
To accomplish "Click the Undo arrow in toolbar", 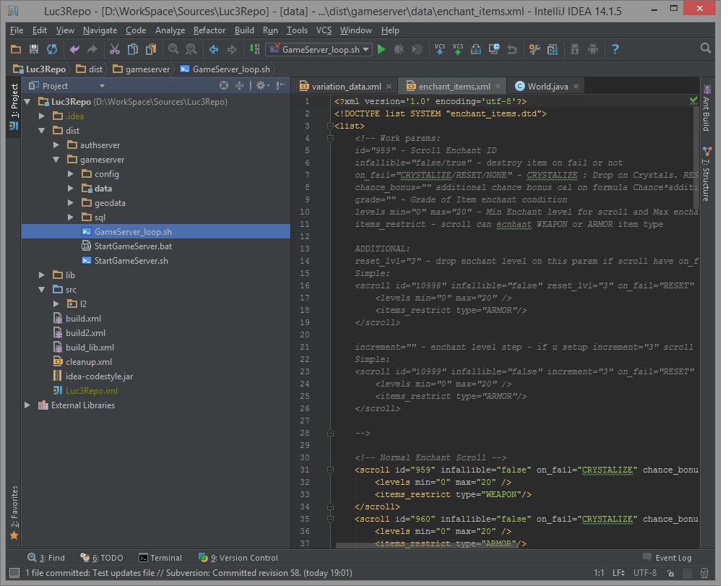I will tap(74, 49).
